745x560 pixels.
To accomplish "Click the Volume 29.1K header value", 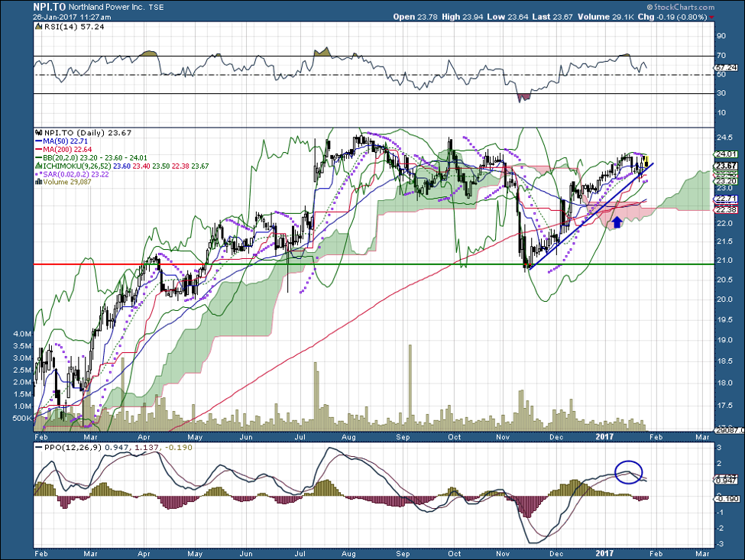I will point(605,17).
